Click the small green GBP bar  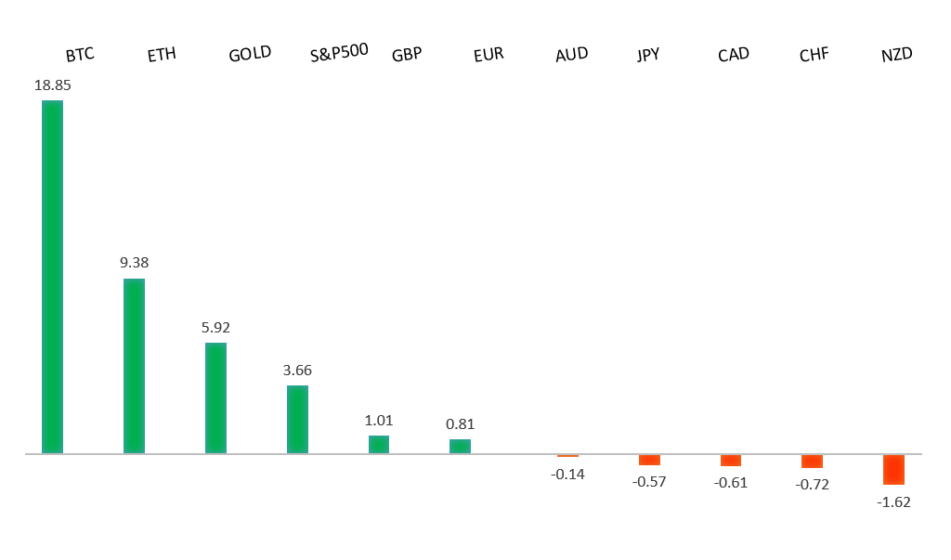(379, 445)
